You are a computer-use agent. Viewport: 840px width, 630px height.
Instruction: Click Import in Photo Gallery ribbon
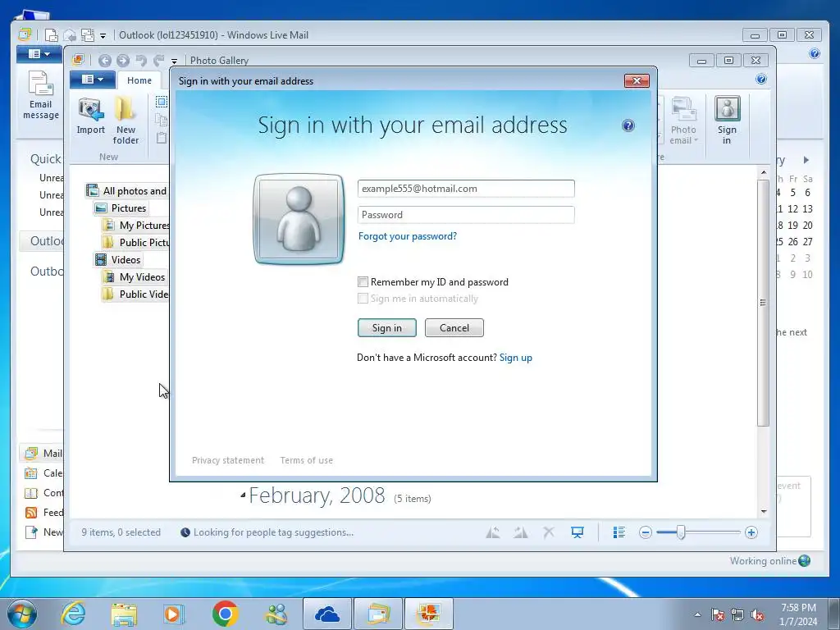[90, 116]
